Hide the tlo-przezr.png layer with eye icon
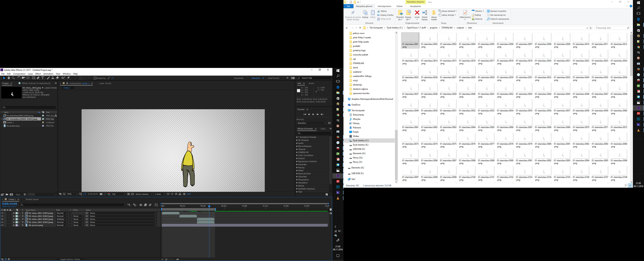644x261 pixels. [x=2, y=225]
